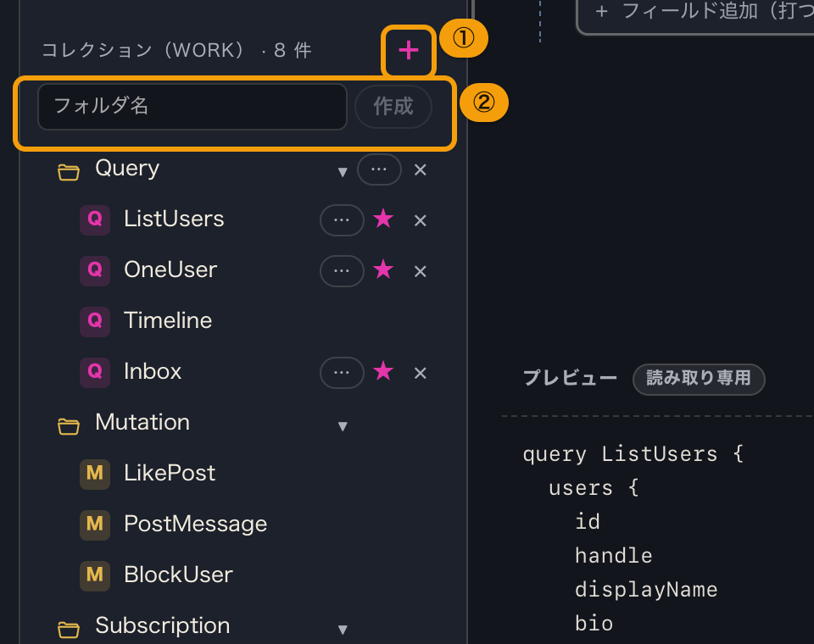Select the BlockUser mutation
Viewport: 814px width, 644px height.
pyautogui.click(x=178, y=575)
